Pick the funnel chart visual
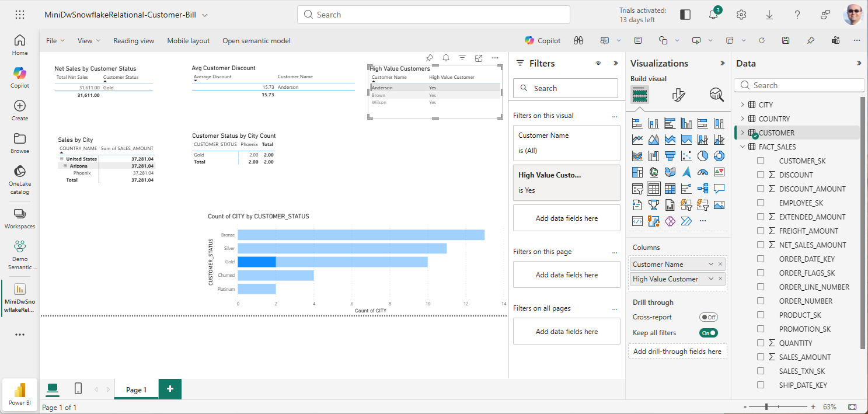This screenshot has height=414, width=868. point(670,156)
